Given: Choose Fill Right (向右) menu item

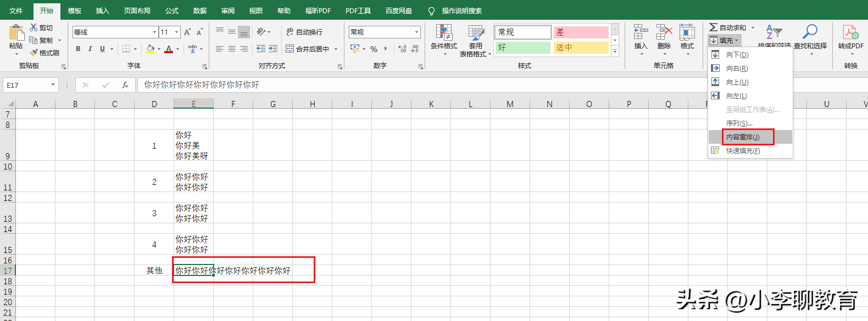Looking at the screenshot, I should click(750, 69).
